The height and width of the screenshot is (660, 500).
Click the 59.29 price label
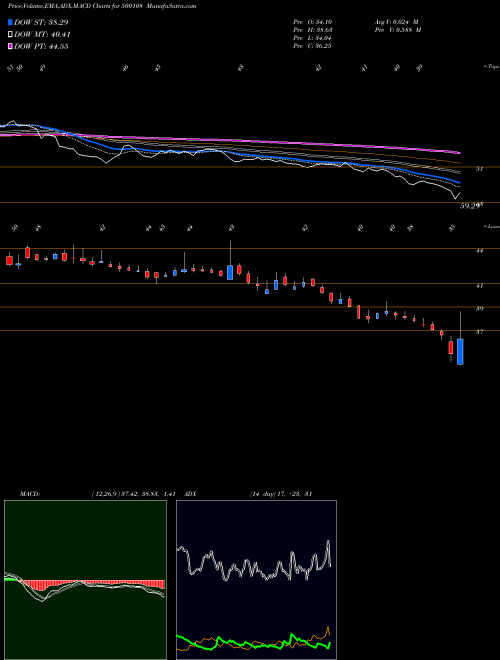pyautogui.click(x=470, y=206)
